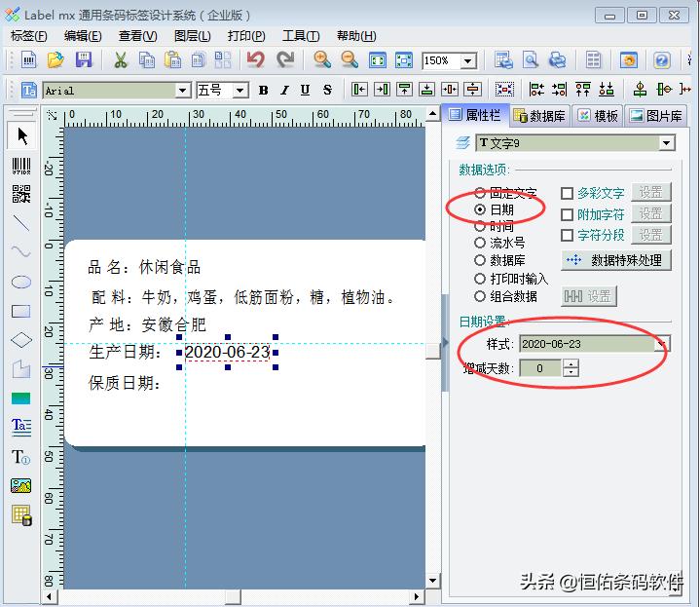Select the 数据库 radio option
This screenshot has width=700, height=607.
coord(480,260)
